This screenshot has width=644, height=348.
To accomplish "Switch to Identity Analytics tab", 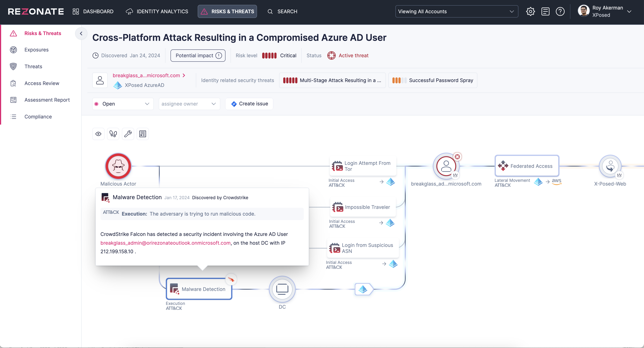I will [157, 12].
